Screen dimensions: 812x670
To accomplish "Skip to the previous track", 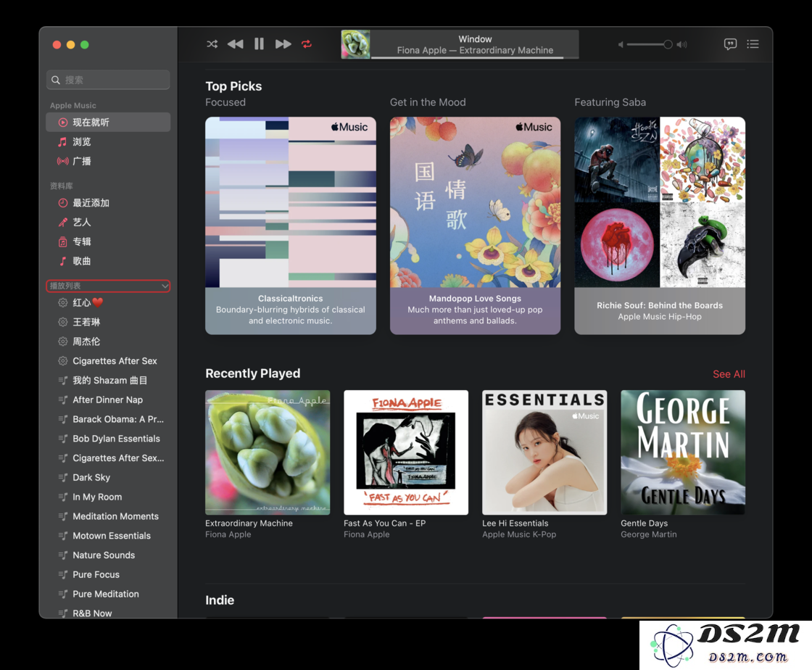I will (x=235, y=44).
